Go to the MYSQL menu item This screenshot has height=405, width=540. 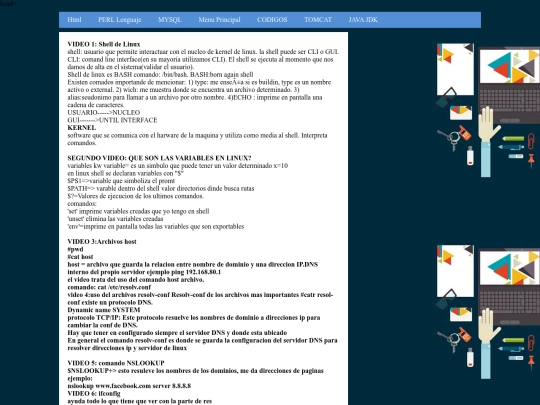(170, 20)
